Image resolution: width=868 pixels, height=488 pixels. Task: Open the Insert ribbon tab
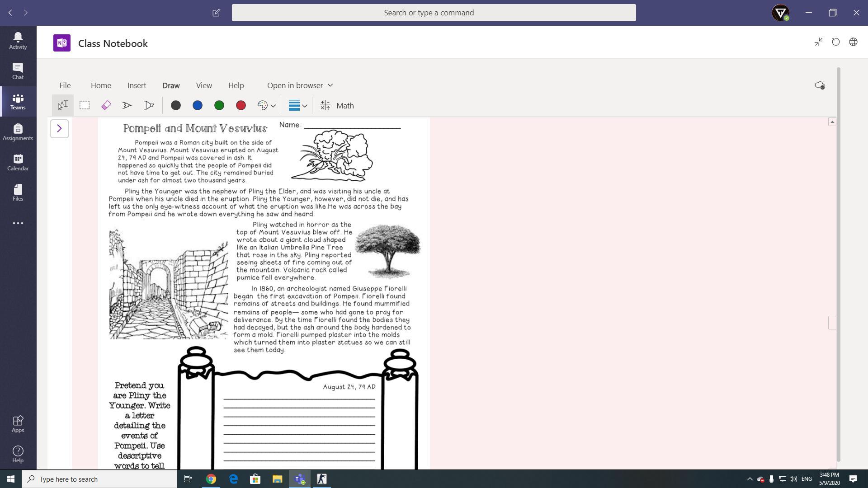pyautogui.click(x=137, y=85)
